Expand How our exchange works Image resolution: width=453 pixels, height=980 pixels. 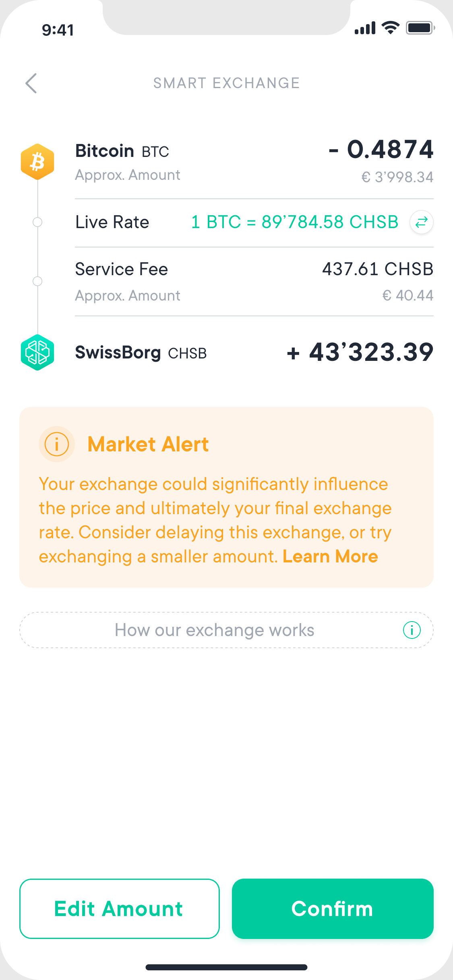[226, 630]
